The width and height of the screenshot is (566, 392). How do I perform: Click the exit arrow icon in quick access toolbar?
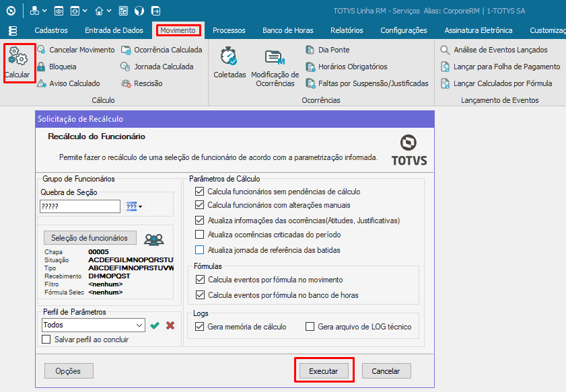(156, 11)
